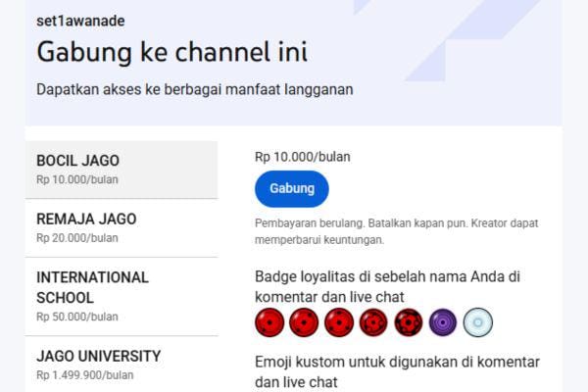Click the set1awanade channel name
This screenshot has width=588, height=392.
pos(80,21)
